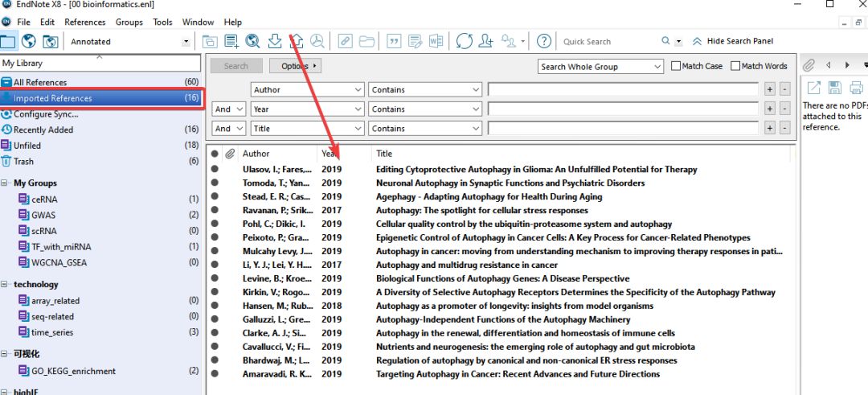Click the Quick Search magnifier icon
This screenshot has width=868, height=395.
pyautogui.click(x=665, y=41)
